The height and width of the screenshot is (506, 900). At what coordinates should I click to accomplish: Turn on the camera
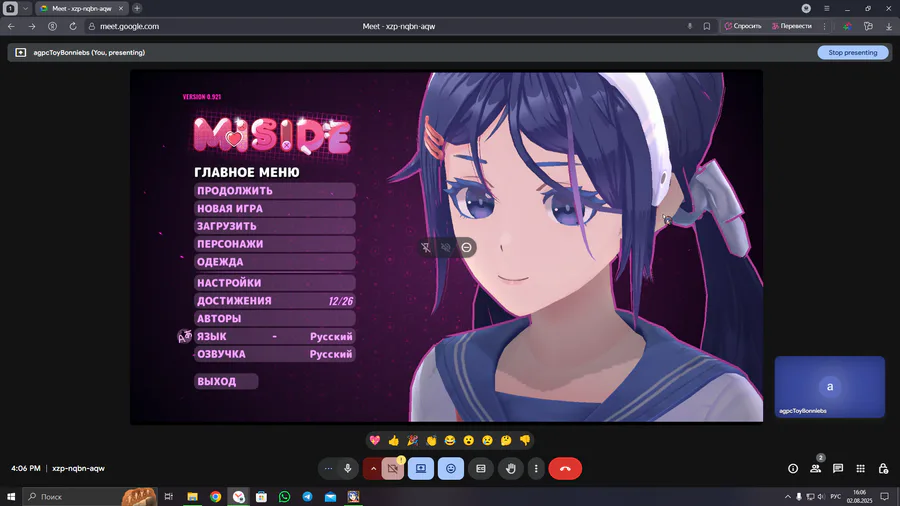pos(393,469)
